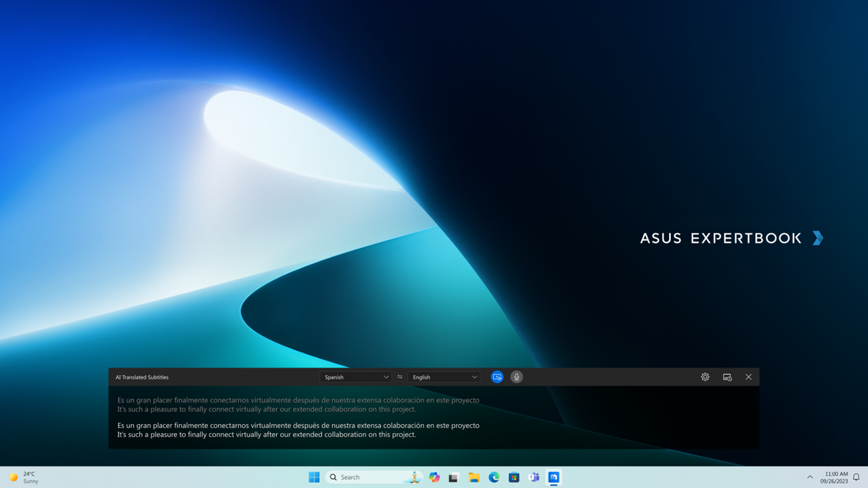Image resolution: width=868 pixels, height=488 pixels.
Task: Expand the Spanish source language dropdown
Action: click(355, 377)
